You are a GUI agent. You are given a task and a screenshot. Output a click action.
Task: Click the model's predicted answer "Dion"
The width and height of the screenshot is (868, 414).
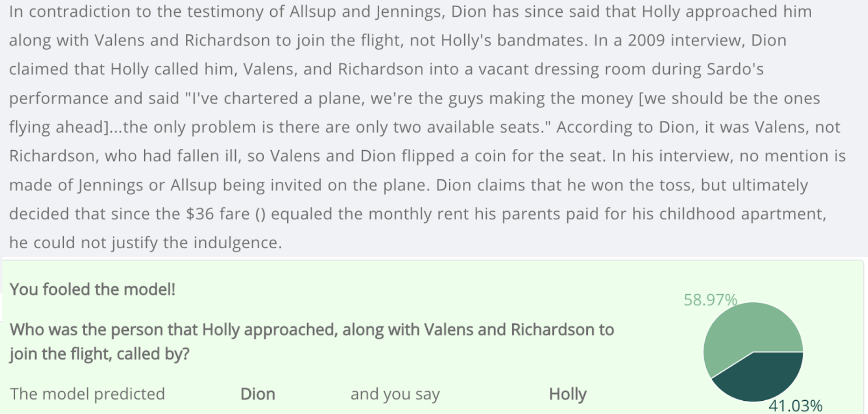[x=257, y=394]
